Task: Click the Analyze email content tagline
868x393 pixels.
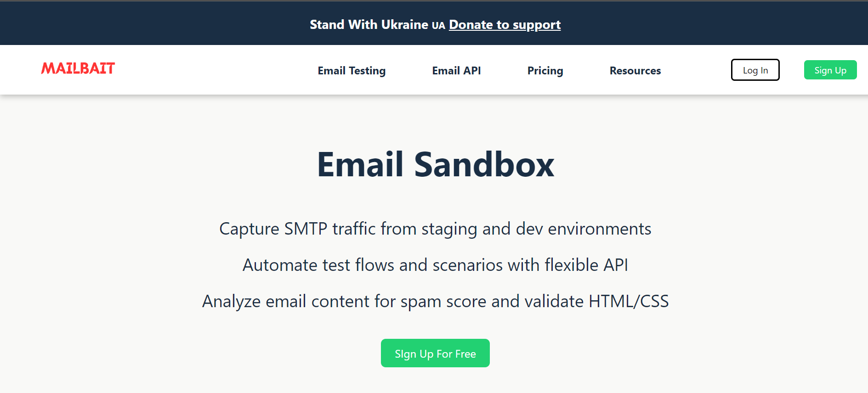Action: 435,302
